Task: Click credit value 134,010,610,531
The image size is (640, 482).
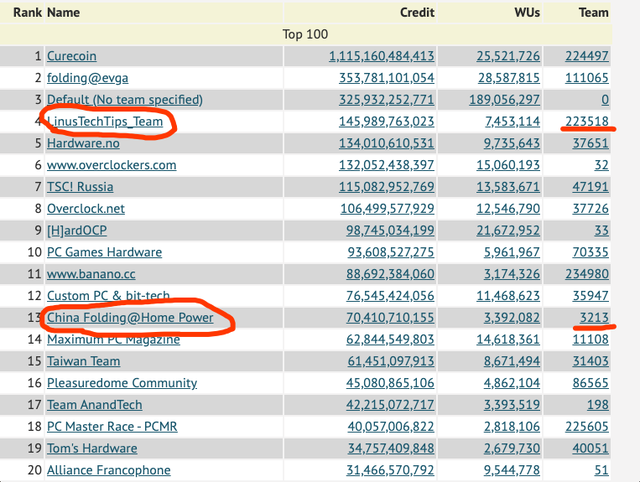Action: (x=387, y=143)
